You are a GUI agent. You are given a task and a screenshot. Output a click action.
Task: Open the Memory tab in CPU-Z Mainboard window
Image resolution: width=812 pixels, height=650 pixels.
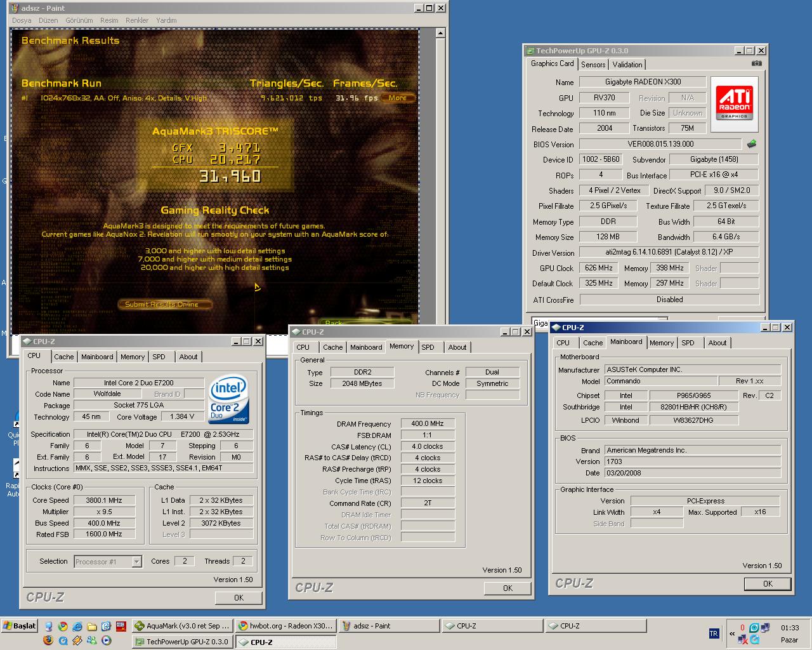tap(661, 343)
